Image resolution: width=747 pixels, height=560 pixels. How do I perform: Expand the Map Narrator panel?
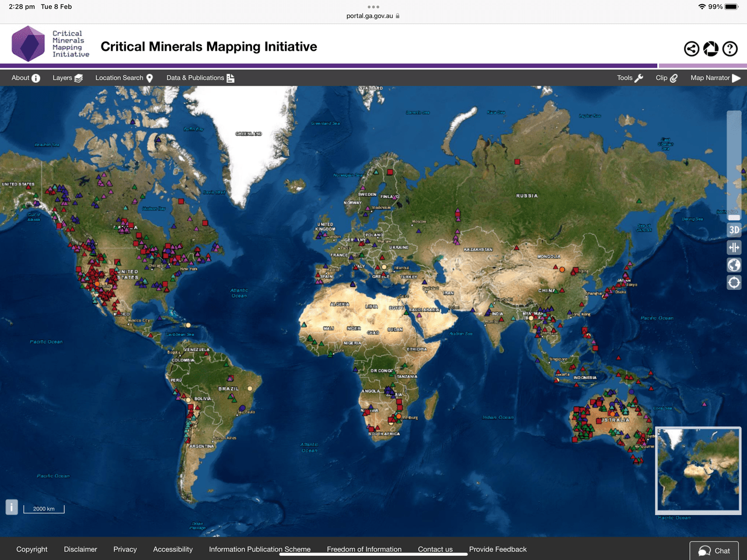(x=713, y=78)
